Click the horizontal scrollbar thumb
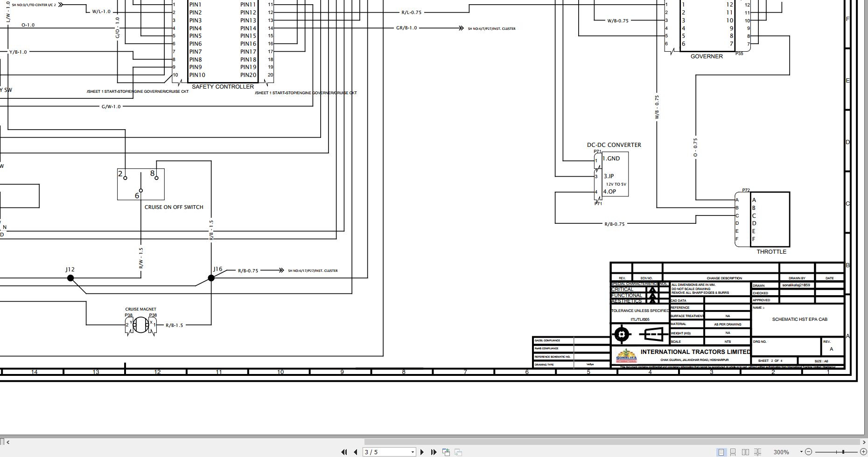Screen dimensions: 868x457 coord(611,441)
